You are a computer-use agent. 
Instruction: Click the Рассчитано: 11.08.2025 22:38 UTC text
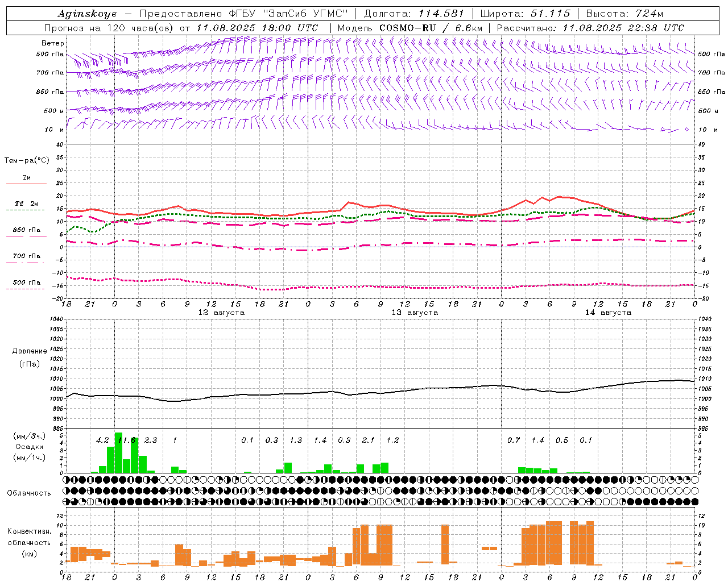tap(590, 28)
